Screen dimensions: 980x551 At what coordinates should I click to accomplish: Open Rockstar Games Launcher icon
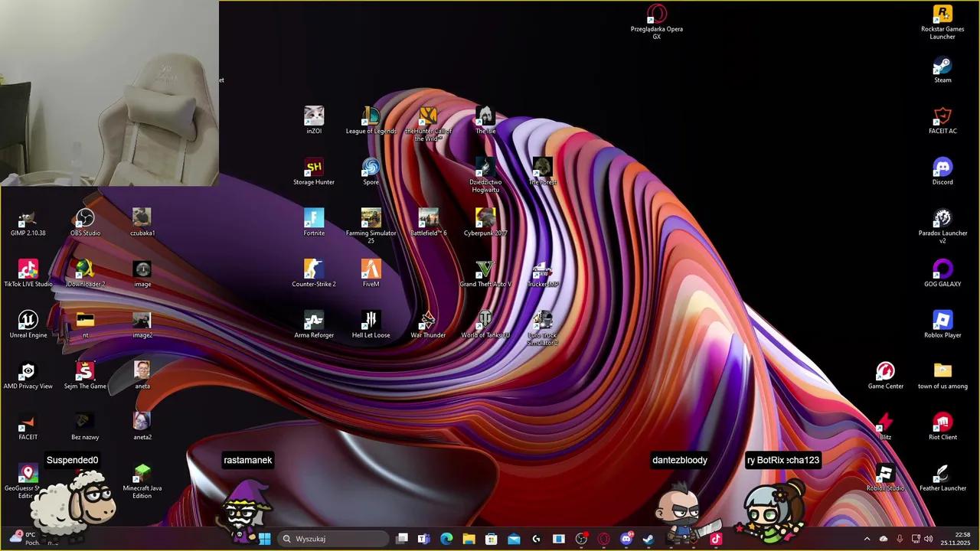click(x=942, y=21)
